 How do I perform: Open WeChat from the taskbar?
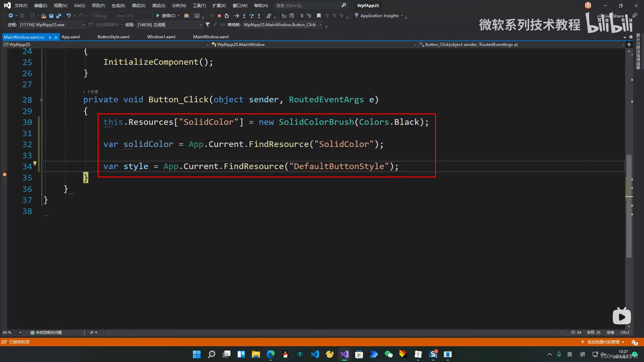tap(388, 354)
